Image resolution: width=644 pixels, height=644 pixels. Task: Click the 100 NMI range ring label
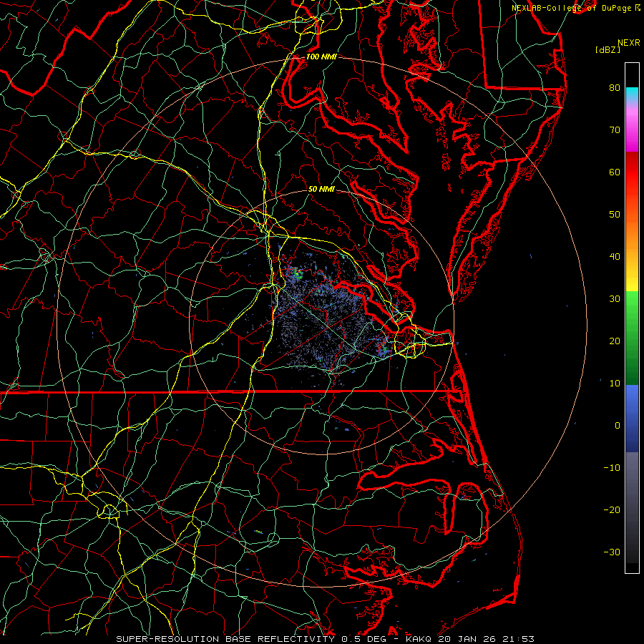click(x=320, y=57)
